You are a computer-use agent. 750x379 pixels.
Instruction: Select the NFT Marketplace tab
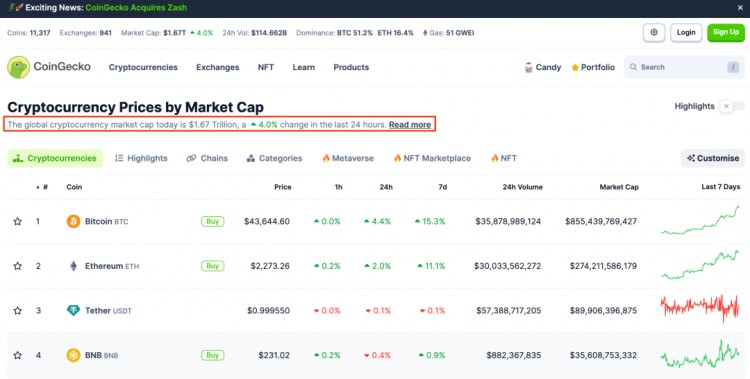(432, 158)
